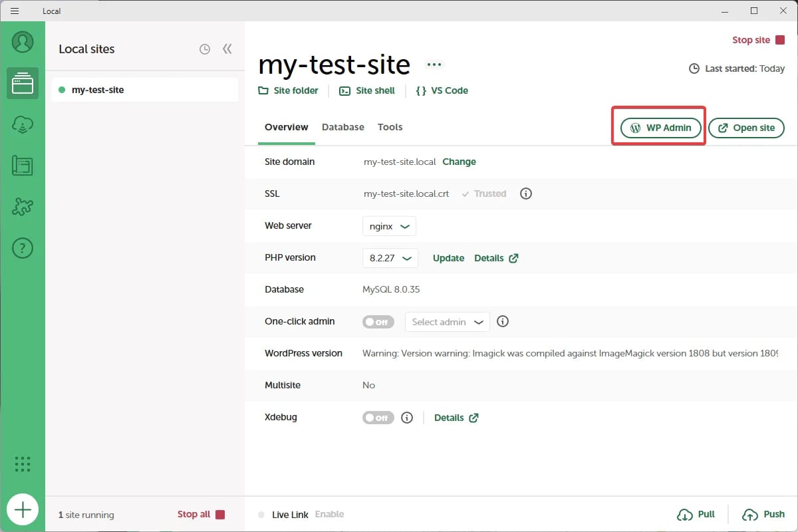
Task: Open the Tools tab
Action: click(x=390, y=127)
